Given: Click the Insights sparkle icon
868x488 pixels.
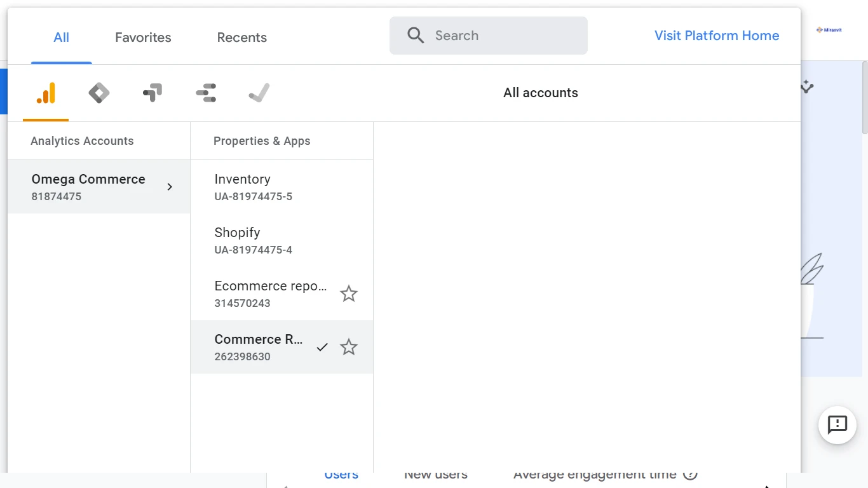Looking at the screenshot, I should [807, 86].
